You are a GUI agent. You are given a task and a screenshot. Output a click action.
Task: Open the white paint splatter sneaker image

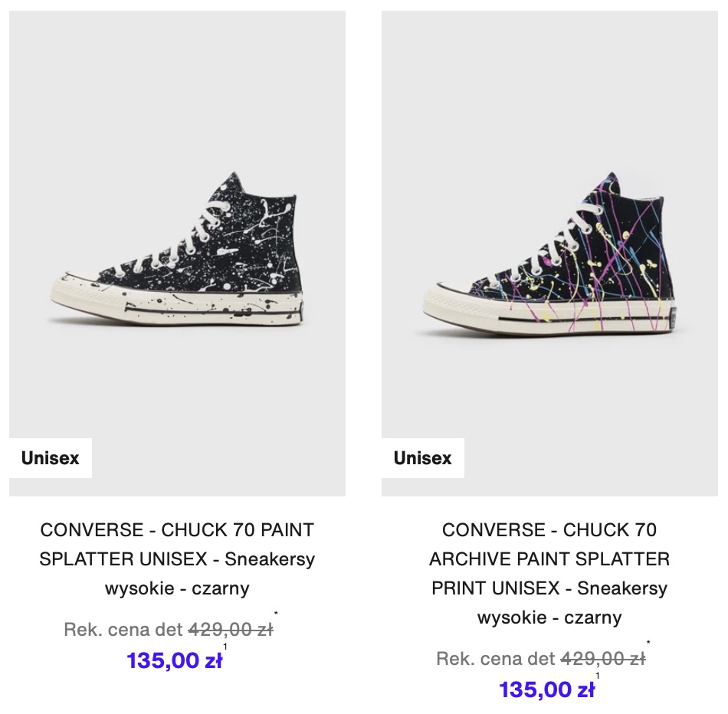tap(177, 253)
